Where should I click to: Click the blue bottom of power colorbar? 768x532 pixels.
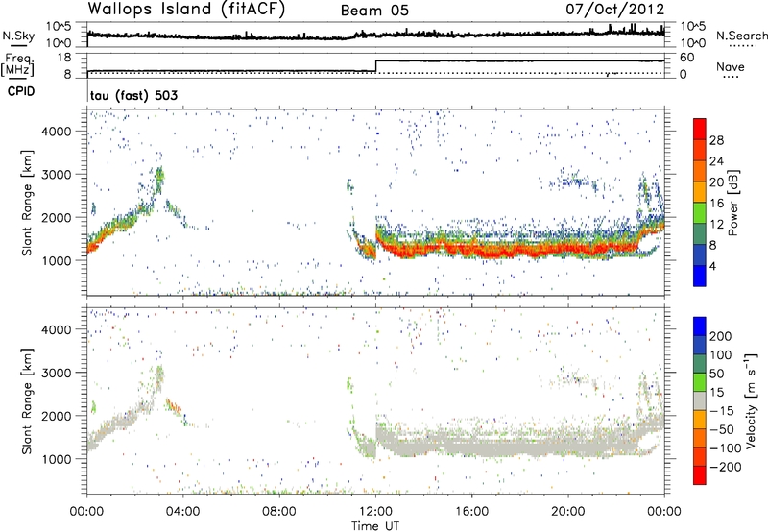click(700, 276)
